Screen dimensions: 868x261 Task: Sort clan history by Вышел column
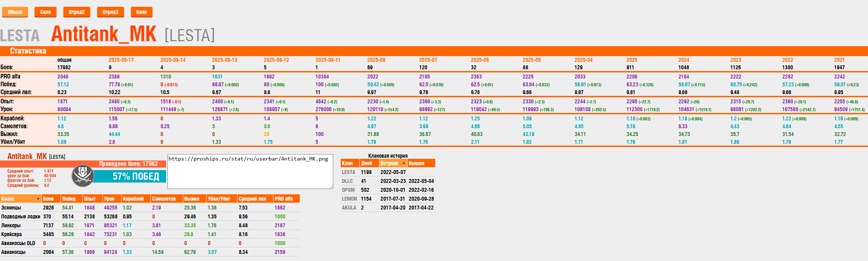(x=421, y=163)
